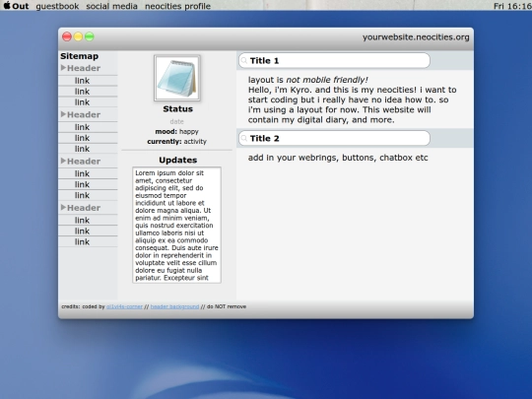Image resolution: width=532 pixels, height=399 pixels.
Task: Open the first link under the second Header
Action: [x=82, y=127]
